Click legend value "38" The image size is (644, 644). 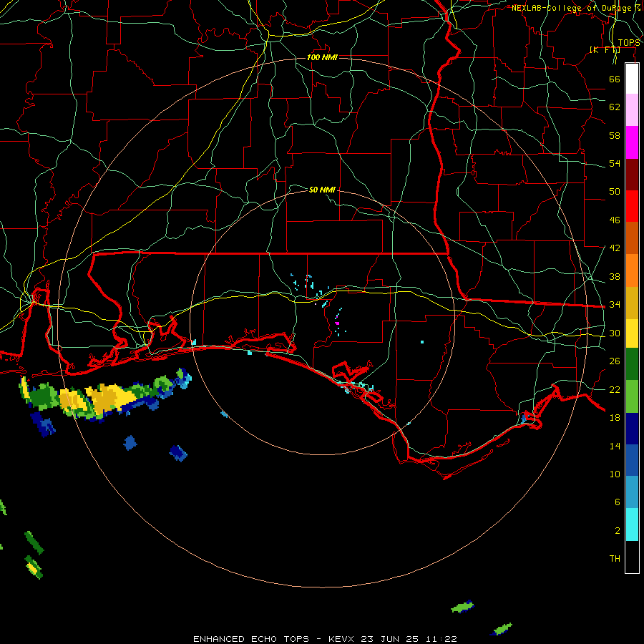click(x=615, y=276)
